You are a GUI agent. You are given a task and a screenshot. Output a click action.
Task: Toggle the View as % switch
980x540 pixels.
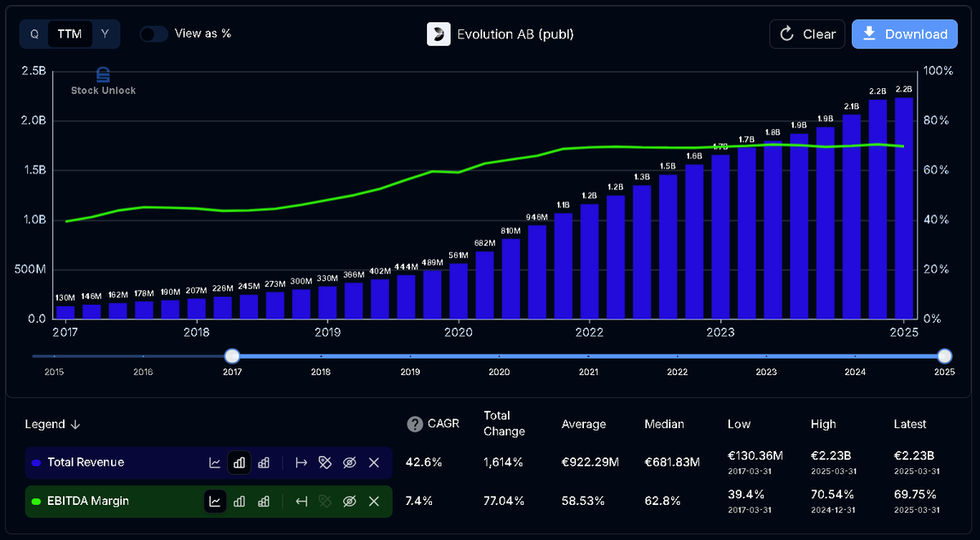[154, 33]
